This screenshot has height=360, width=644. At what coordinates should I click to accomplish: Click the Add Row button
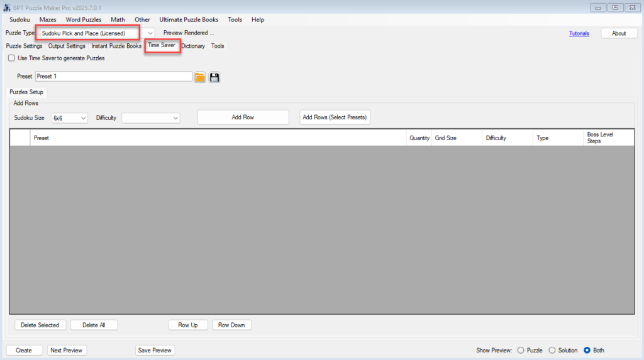coord(243,117)
